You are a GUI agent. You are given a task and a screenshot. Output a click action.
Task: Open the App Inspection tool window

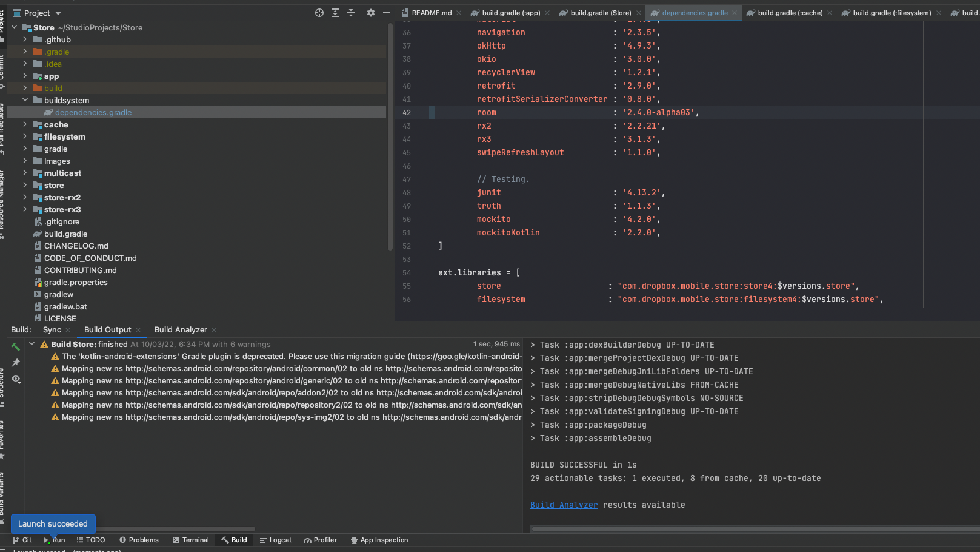point(380,540)
